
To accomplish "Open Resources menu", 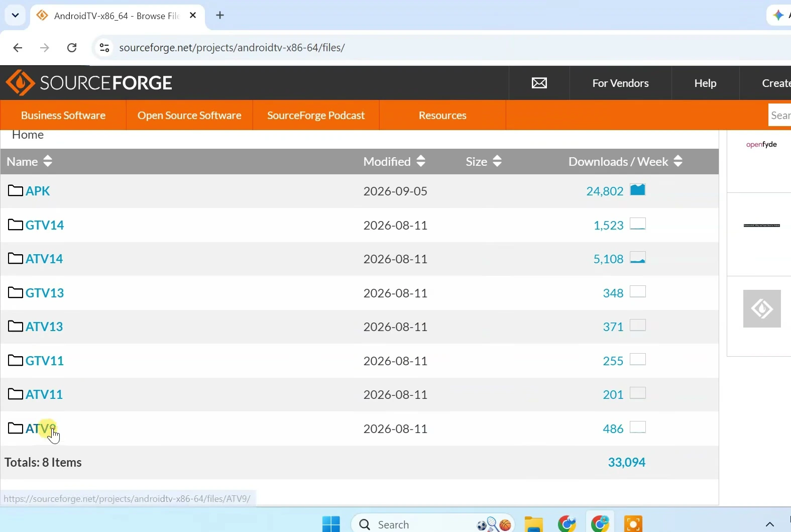I will [x=442, y=115].
